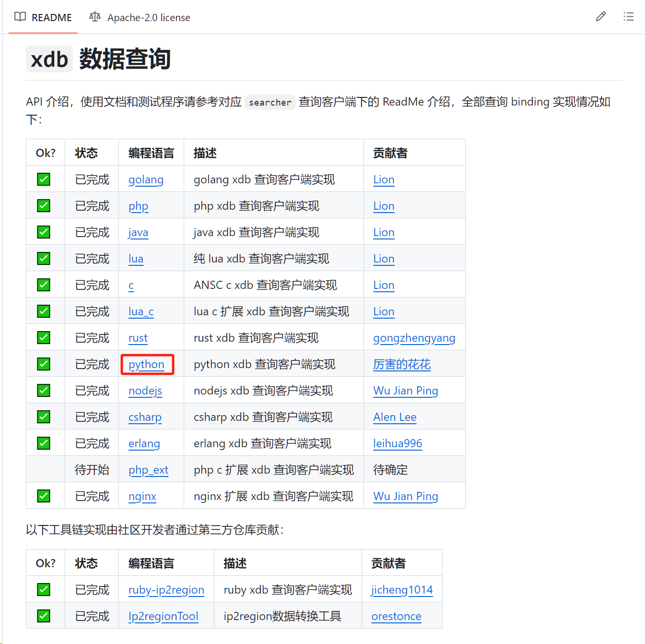Click the description 'nginx 扩展 xdb 查询客户端实现'
Image resolution: width=645 pixels, height=644 pixels.
coord(273,496)
